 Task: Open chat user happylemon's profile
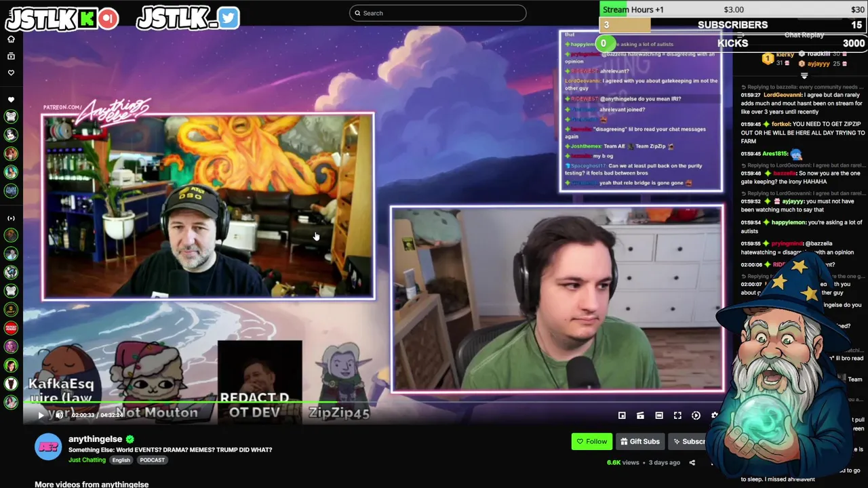[788, 222]
